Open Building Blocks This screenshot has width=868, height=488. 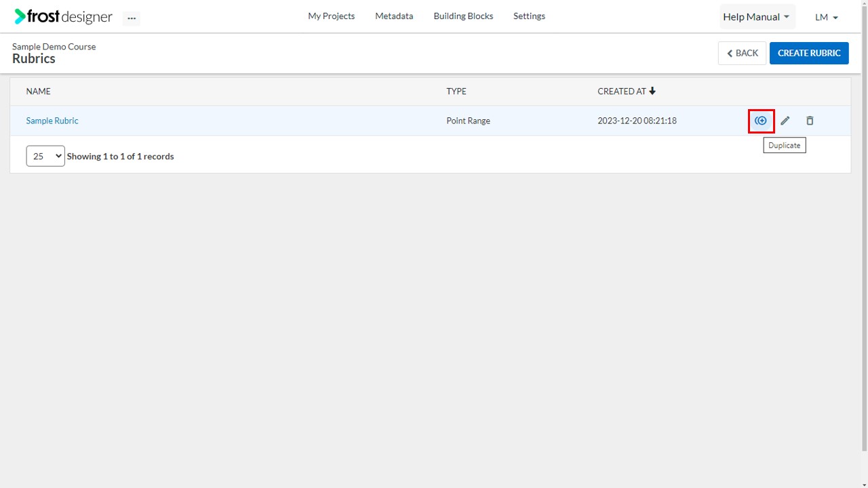coord(463,16)
